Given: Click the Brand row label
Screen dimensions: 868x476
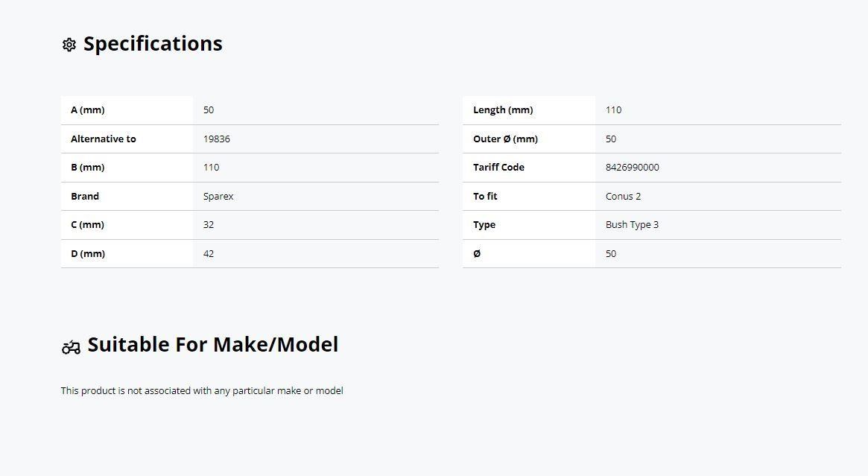Looking at the screenshot, I should [x=85, y=196].
